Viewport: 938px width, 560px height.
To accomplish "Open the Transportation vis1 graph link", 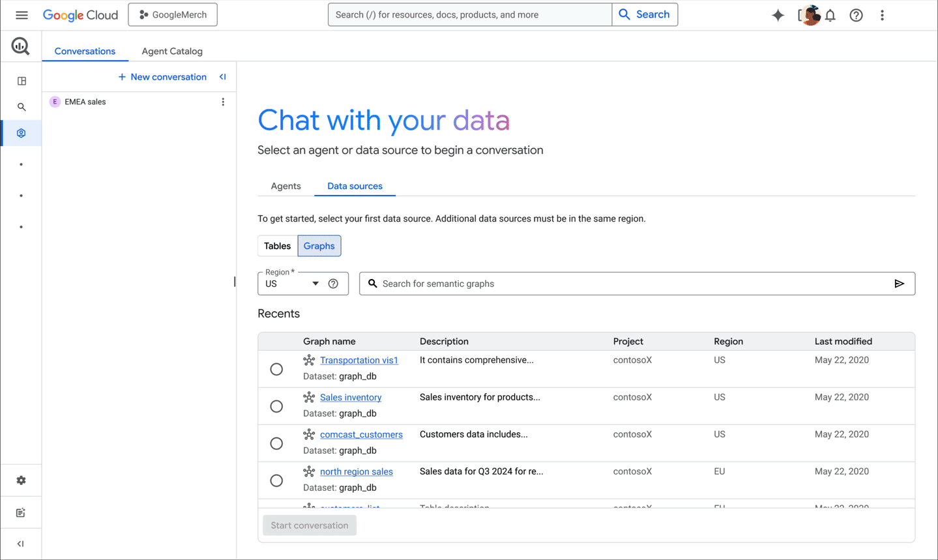I will [359, 360].
